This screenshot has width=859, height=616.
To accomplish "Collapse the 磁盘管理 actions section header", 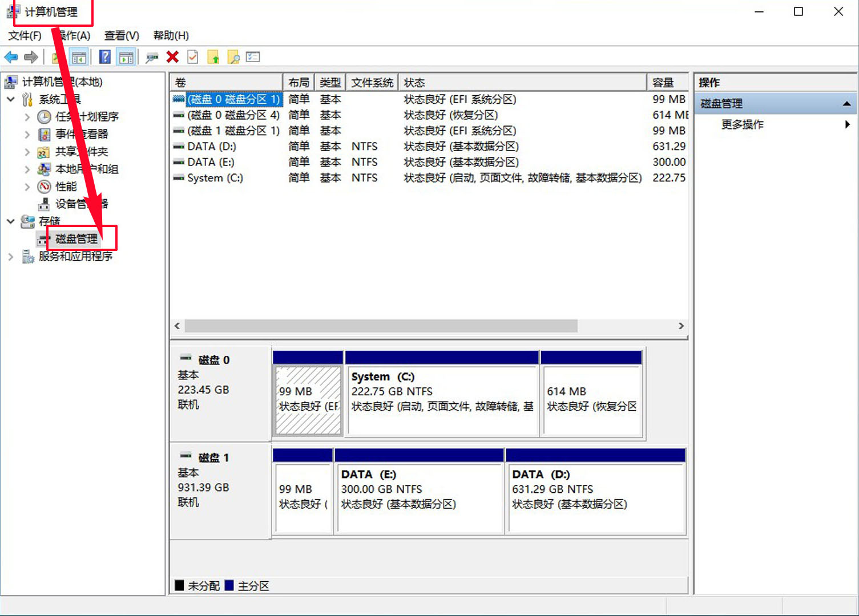I will [846, 104].
